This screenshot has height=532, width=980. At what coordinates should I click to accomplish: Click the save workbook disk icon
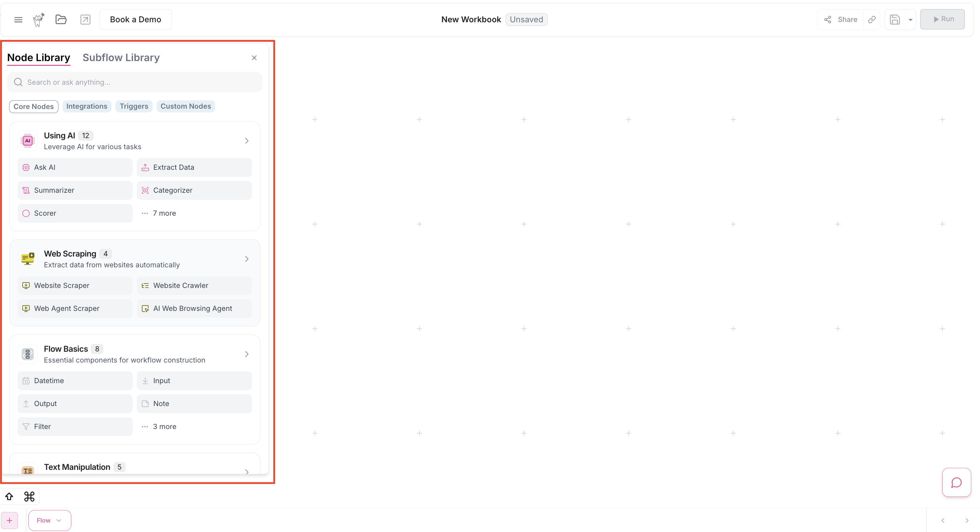pos(895,19)
